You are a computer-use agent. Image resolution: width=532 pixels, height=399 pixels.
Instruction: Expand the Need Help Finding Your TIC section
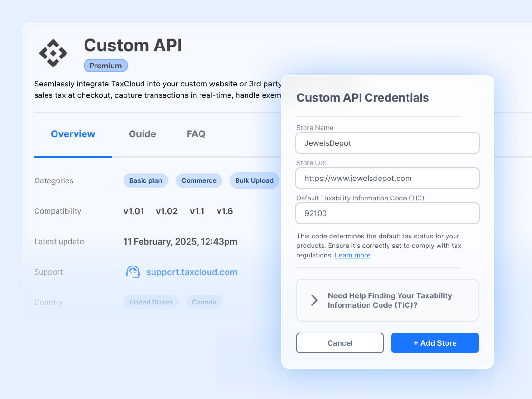click(x=388, y=300)
